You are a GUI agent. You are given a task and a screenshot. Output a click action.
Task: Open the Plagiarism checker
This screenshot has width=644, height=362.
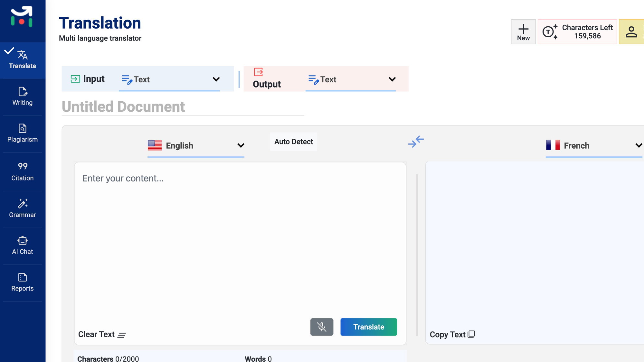23,133
